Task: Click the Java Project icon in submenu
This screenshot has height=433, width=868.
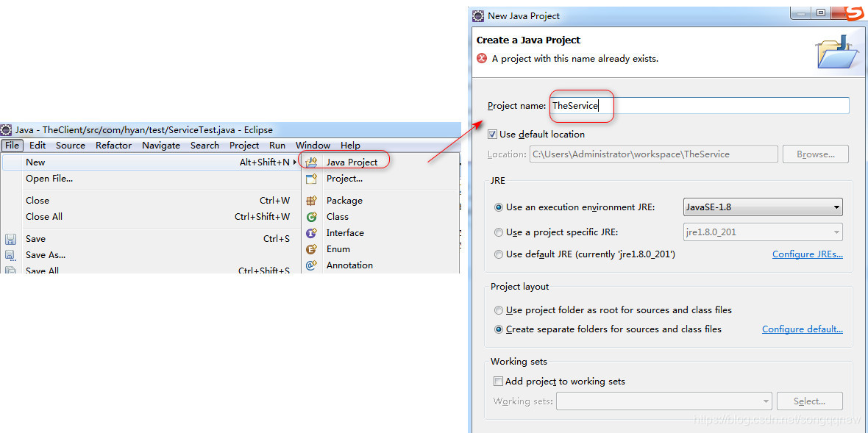Action: 312,162
